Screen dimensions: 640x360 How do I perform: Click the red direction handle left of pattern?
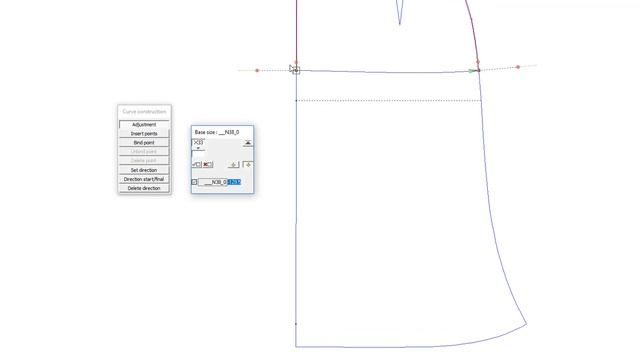click(257, 71)
